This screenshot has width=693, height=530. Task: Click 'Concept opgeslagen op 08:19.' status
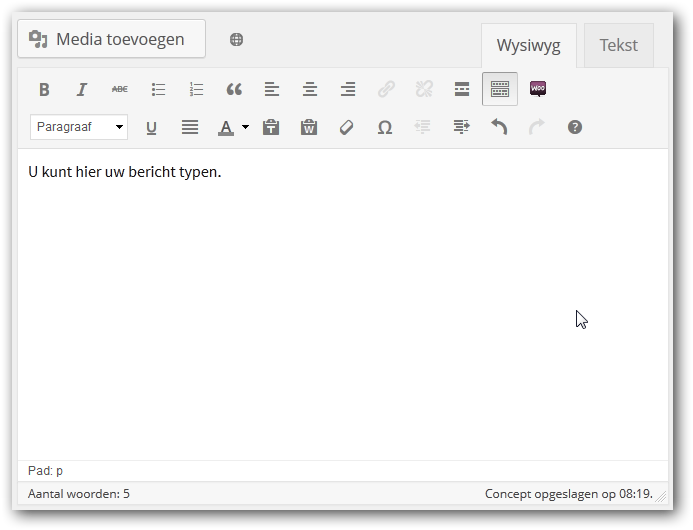coord(569,494)
